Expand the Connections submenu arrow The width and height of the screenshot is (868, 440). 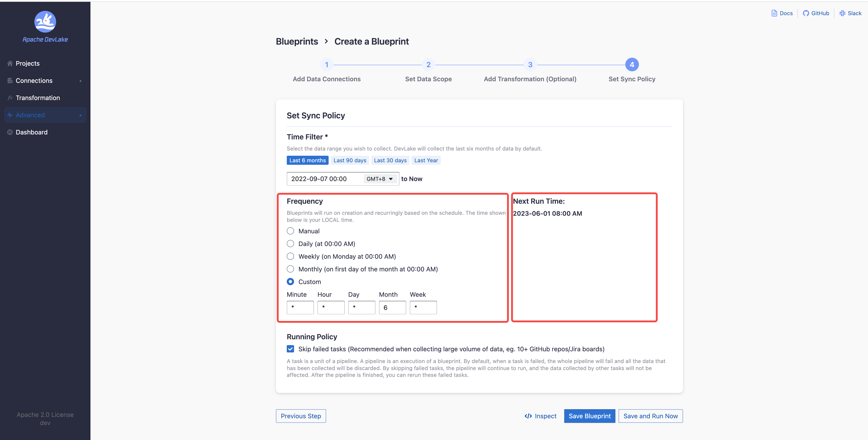(81, 81)
